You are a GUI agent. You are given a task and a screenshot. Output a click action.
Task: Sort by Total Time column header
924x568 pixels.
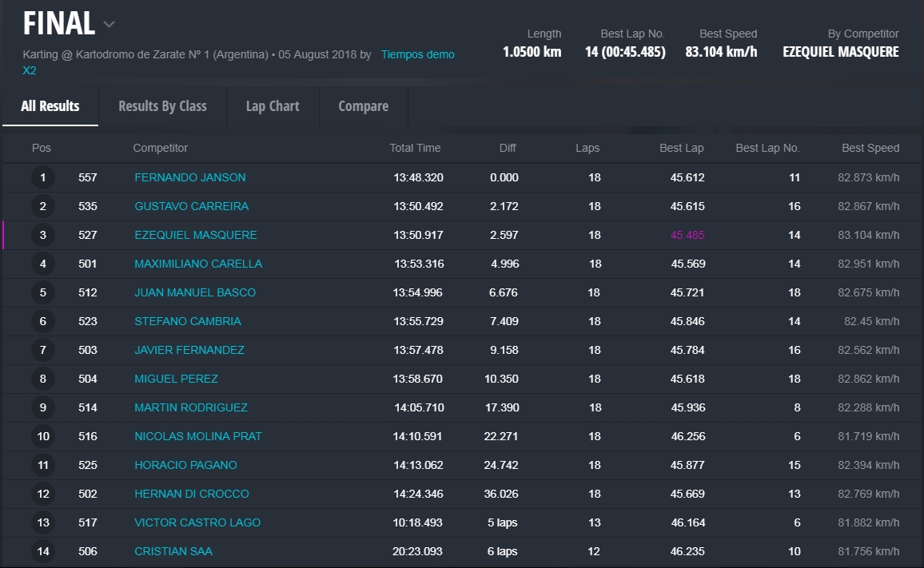(x=415, y=148)
